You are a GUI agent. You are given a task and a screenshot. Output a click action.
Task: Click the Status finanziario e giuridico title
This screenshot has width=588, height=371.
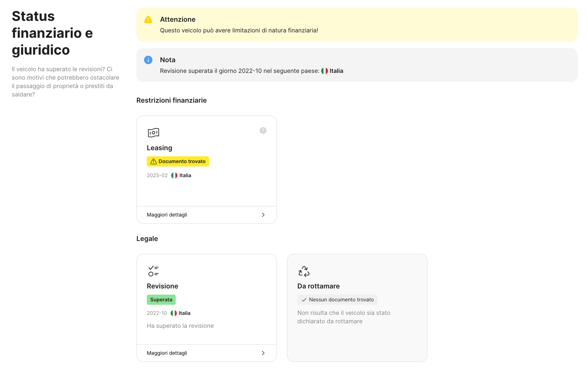tap(52, 33)
